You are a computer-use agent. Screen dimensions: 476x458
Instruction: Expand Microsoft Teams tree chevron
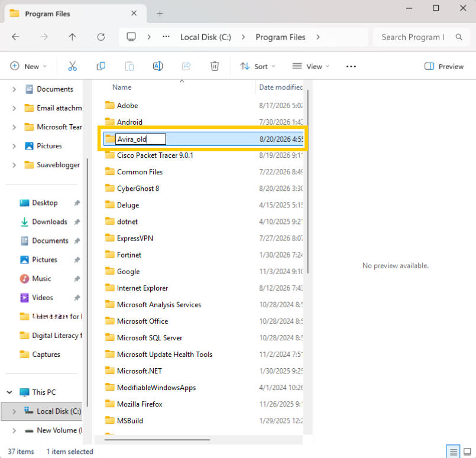14,127
